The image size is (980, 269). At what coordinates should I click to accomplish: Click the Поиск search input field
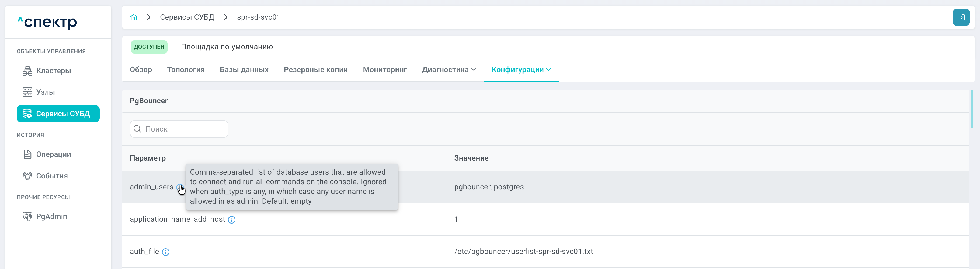[x=179, y=129]
